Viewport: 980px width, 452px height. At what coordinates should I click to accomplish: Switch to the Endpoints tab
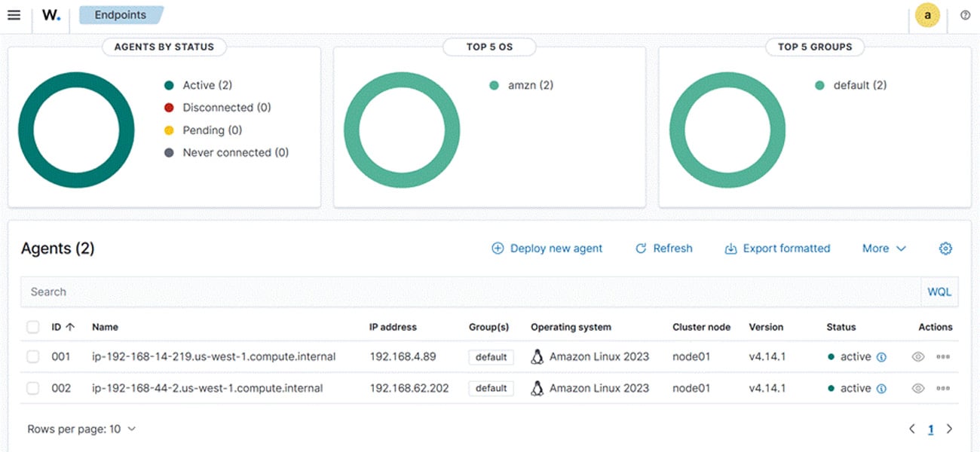121,14
